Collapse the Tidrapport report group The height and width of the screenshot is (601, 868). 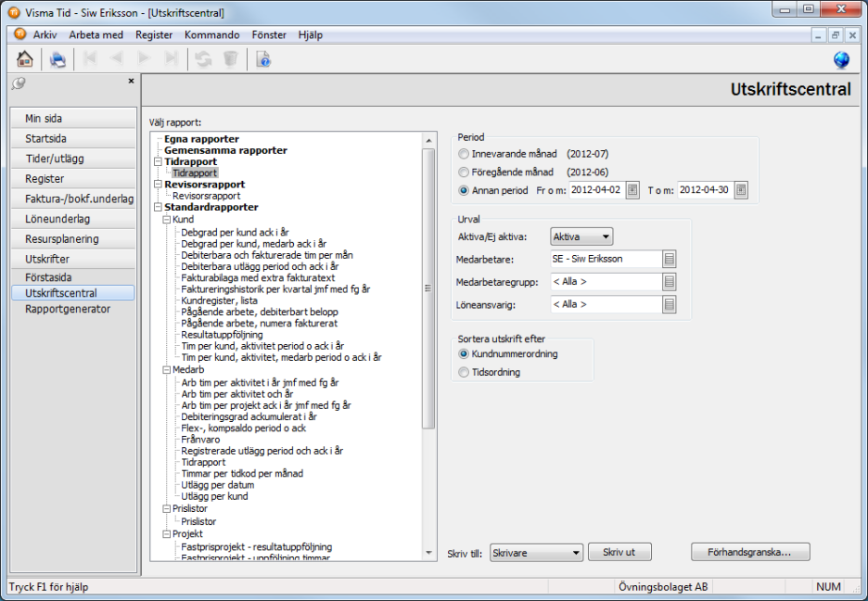[158, 161]
